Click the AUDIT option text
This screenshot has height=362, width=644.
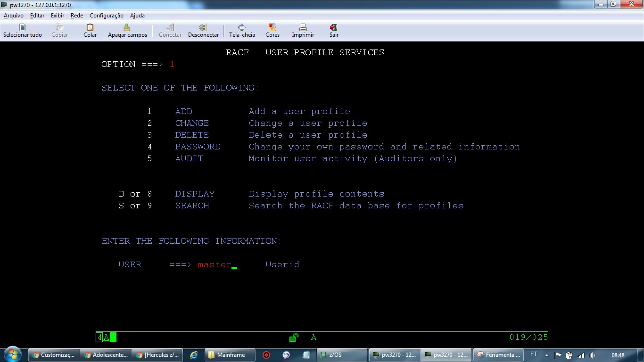coord(189,158)
